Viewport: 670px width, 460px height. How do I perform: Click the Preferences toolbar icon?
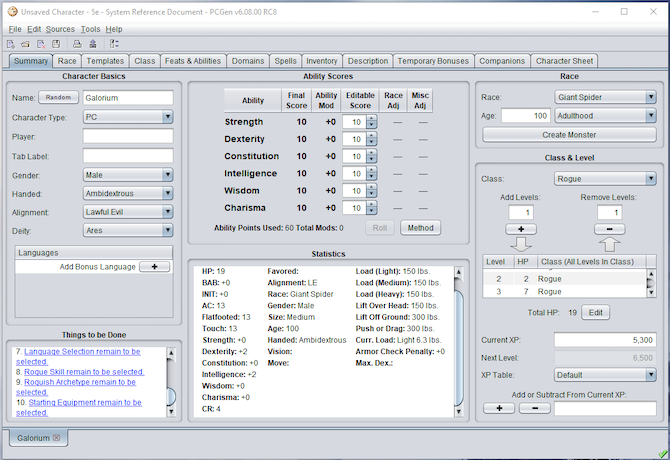click(114, 44)
